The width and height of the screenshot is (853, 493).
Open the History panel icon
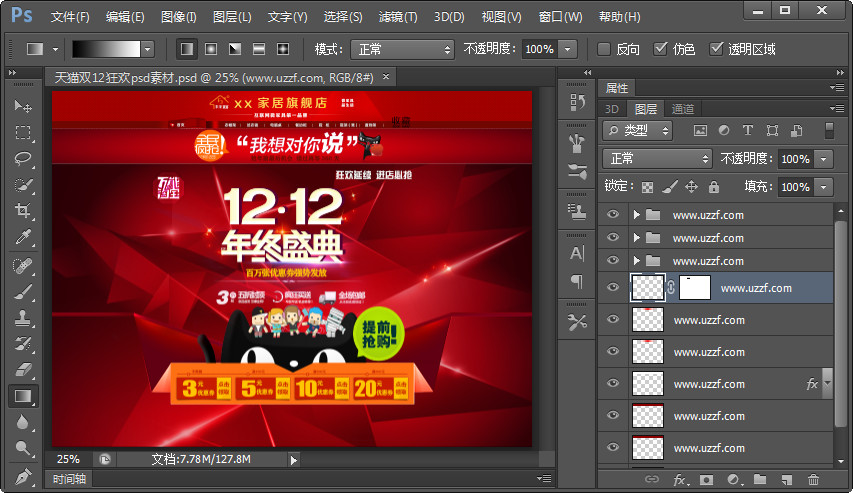(x=577, y=102)
